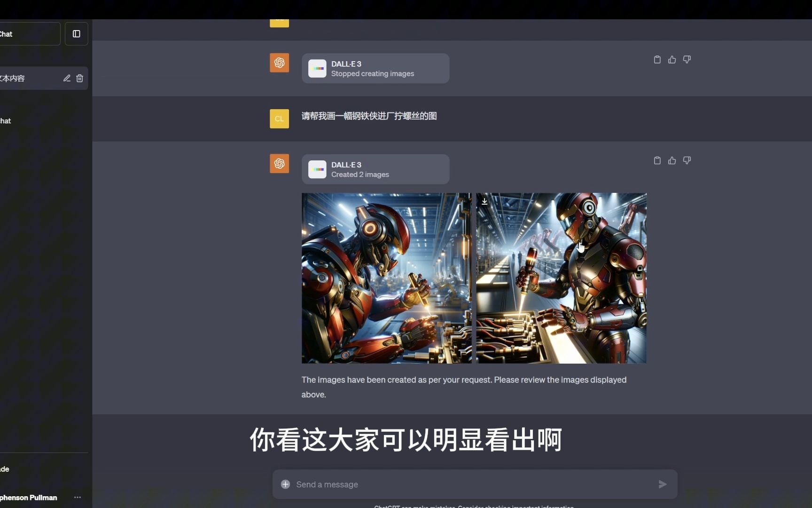Open the plus attachment icon in message box
The width and height of the screenshot is (812, 508).
click(285, 484)
